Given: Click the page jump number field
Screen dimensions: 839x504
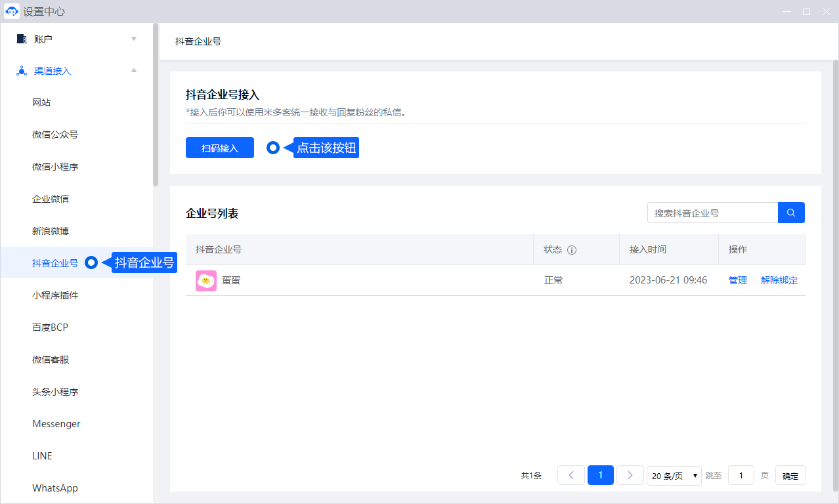Looking at the screenshot, I should tap(741, 475).
